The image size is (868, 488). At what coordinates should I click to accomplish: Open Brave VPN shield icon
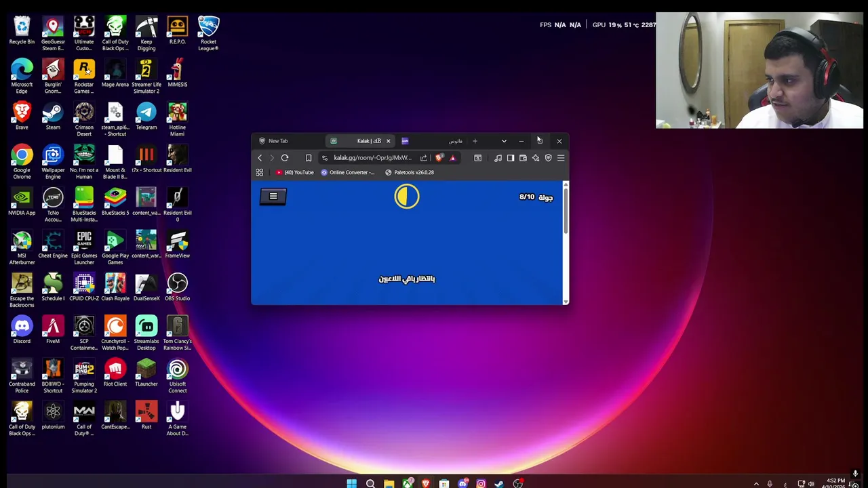(x=549, y=158)
